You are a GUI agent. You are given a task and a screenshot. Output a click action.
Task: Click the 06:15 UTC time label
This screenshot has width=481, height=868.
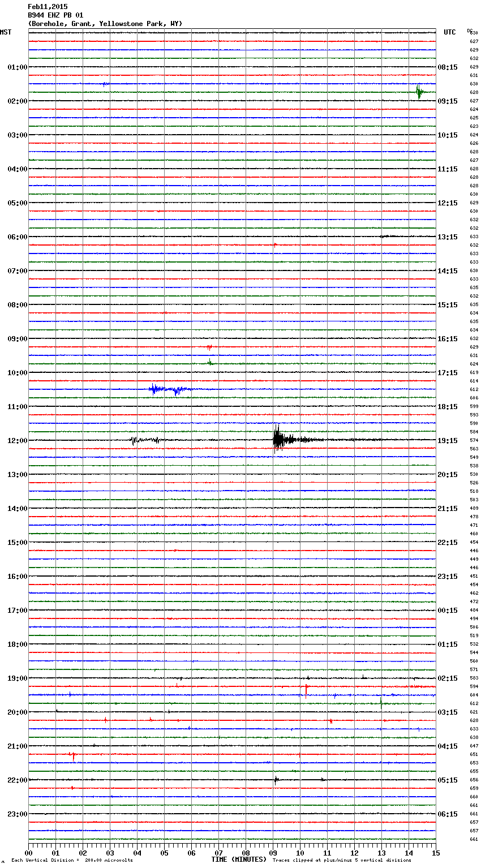coord(448,814)
